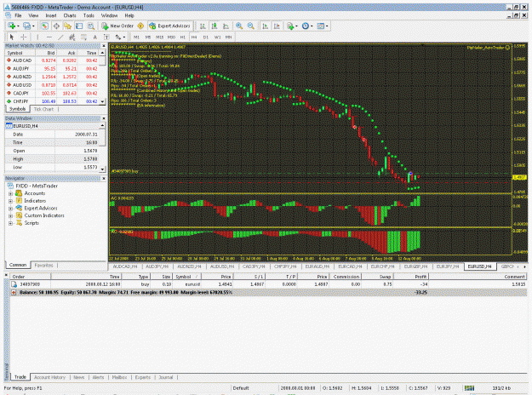Toggle the Terminal window icon
The height and width of the screenshot is (395, 532).
tap(79, 26)
